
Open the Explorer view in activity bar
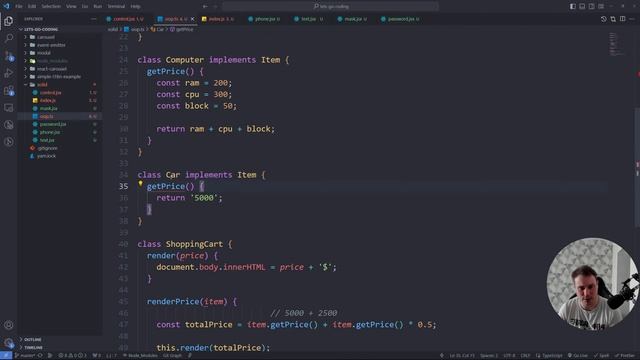click(x=9, y=21)
